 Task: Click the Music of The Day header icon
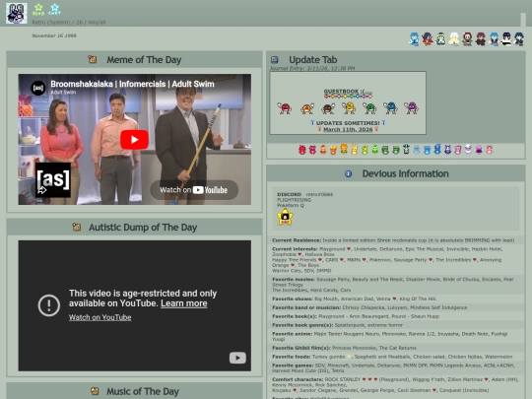click(95, 391)
